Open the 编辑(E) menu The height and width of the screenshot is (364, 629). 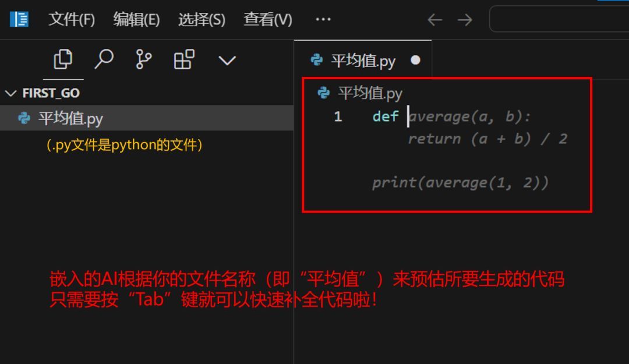pos(136,19)
